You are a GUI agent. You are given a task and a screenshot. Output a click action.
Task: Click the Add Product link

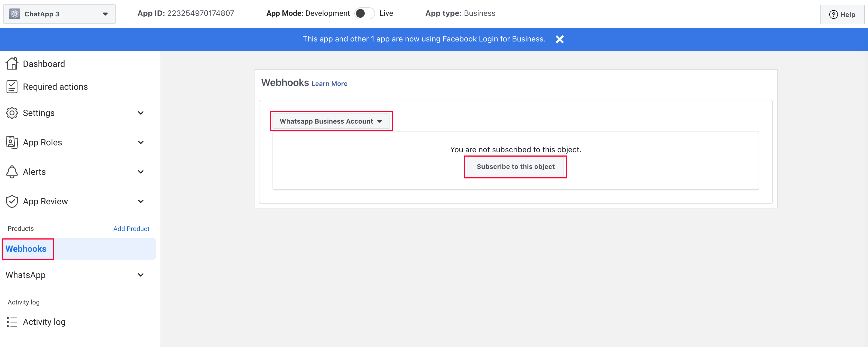click(131, 228)
